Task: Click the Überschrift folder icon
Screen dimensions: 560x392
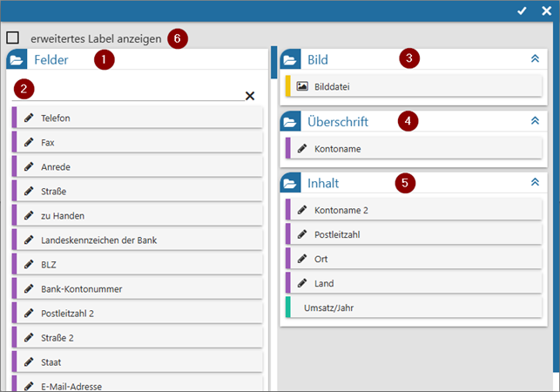Action: coord(290,121)
